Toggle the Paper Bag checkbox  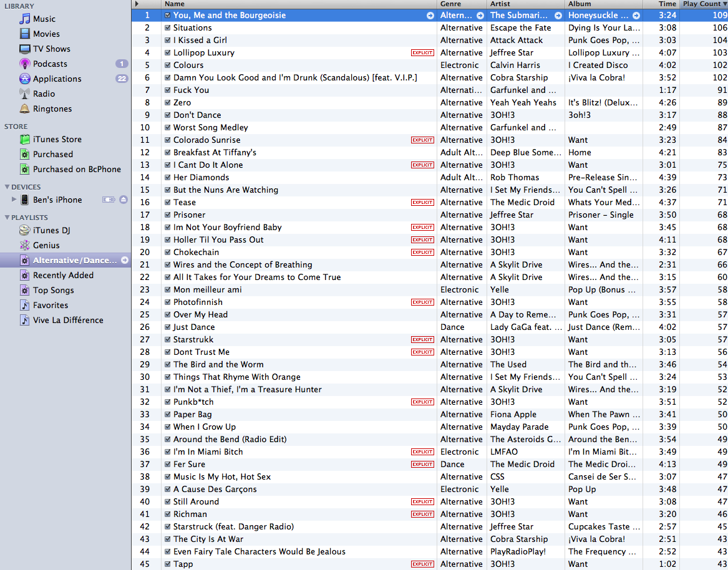pos(168,415)
